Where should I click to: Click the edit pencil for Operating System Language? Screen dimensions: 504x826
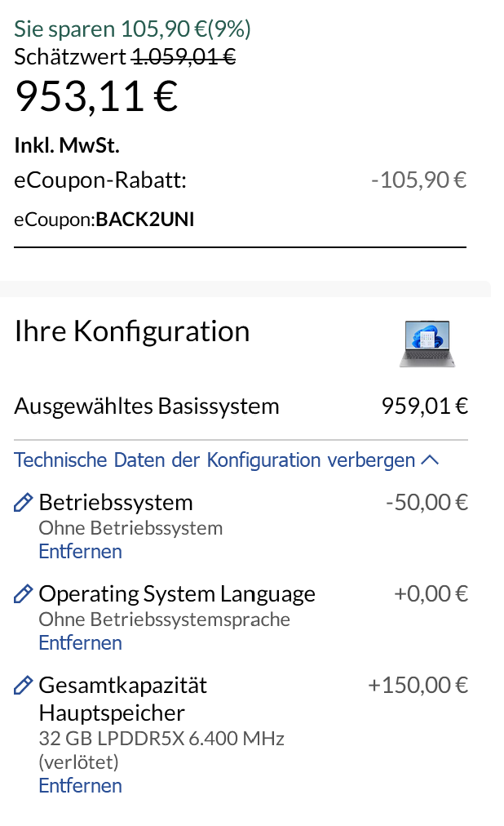23,594
